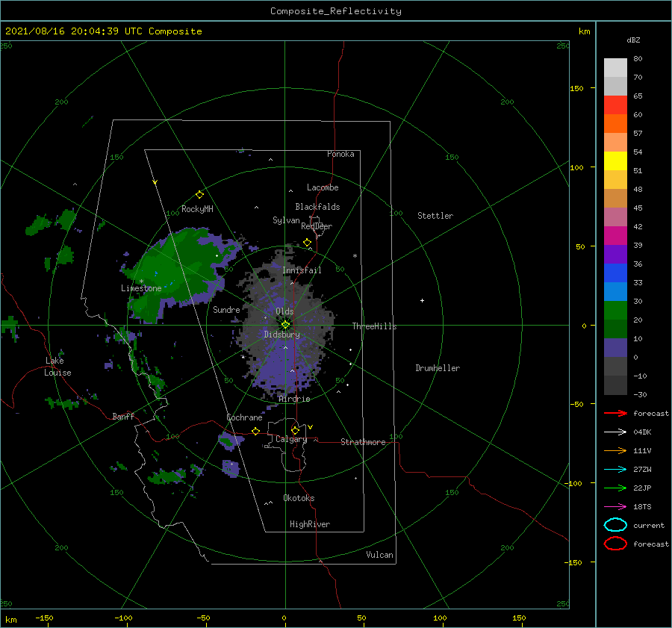Click the cyan current ellipse icon

pyautogui.click(x=615, y=525)
